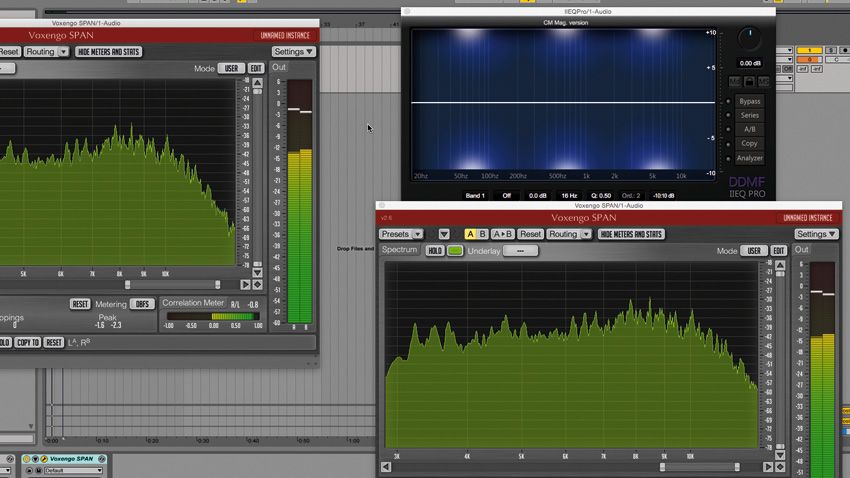This screenshot has height=478, width=850.
Task: Click frequency range slider in front SPAN
Action: [x=699, y=467]
